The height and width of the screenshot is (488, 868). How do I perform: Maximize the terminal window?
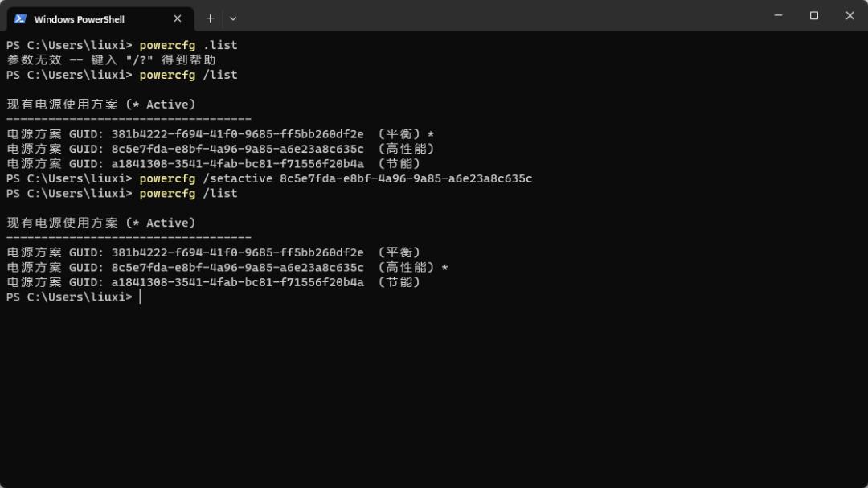click(x=813, y=15)
